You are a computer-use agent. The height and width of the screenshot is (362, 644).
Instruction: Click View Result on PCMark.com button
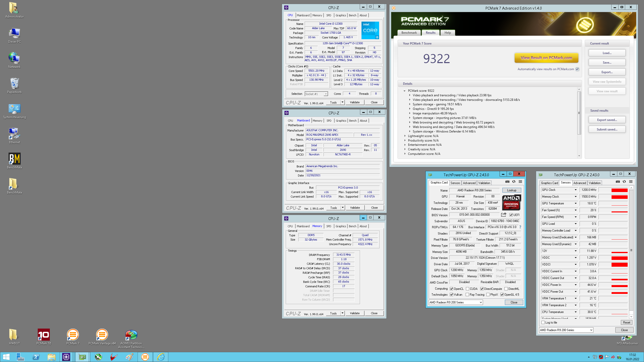point(546,58)
